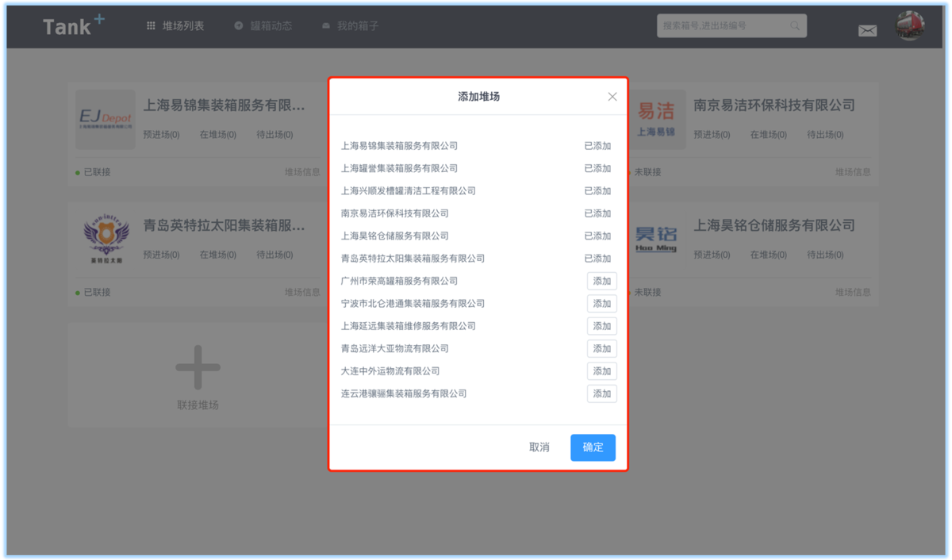Click 已添加 next to 上海兴顺发槽罐清洁工程有限公司

tap(598, 191)
